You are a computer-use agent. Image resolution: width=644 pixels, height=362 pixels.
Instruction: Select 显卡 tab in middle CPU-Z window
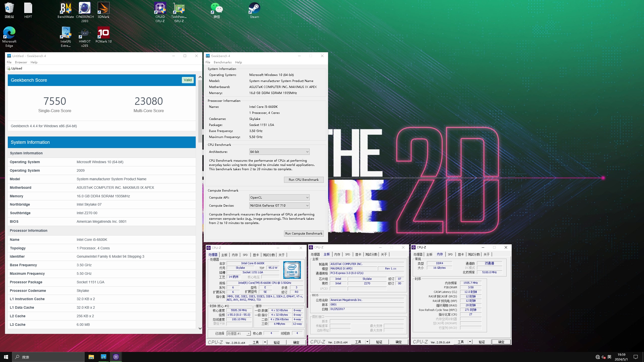[358, 254]
